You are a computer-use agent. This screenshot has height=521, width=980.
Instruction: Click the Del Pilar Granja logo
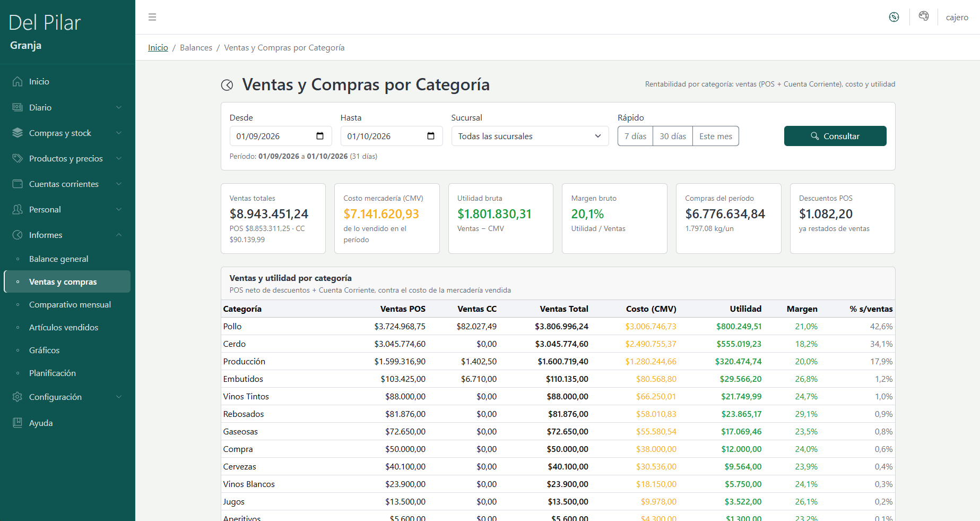(x=45, y=32)
